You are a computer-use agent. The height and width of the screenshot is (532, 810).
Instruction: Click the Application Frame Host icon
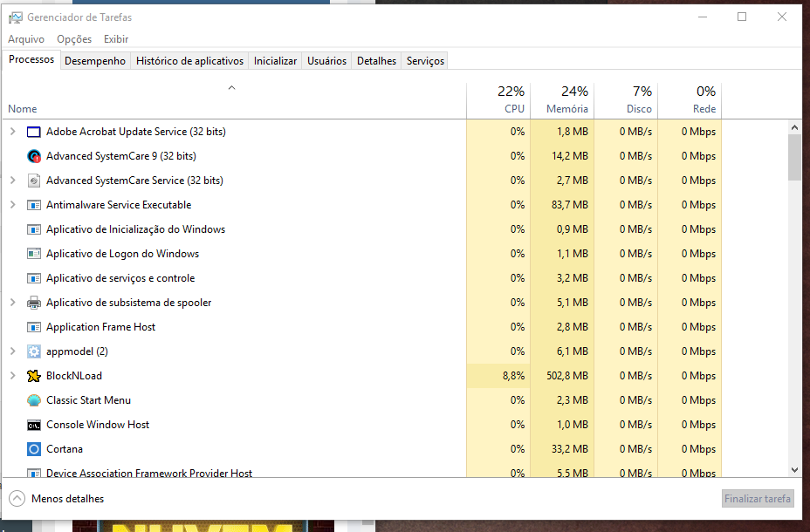point(33,327)
